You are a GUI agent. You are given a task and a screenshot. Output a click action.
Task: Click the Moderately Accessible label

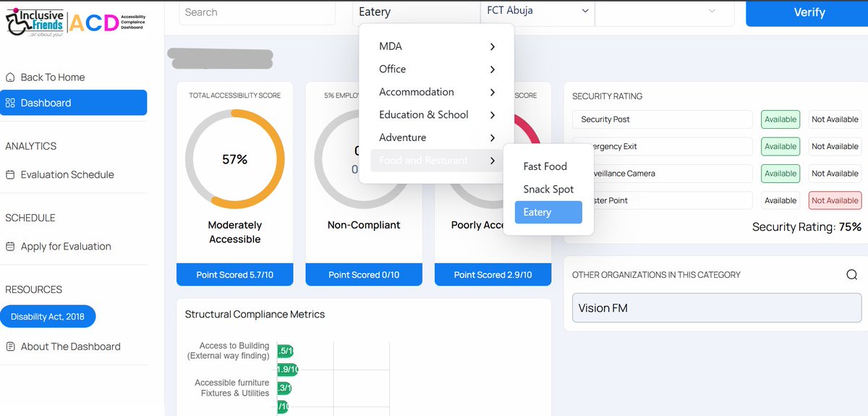[x=235, y=232]
